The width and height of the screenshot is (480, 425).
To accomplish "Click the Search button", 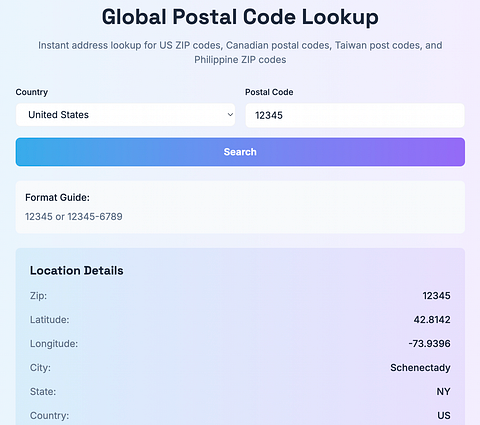I will tap(240, 152).
